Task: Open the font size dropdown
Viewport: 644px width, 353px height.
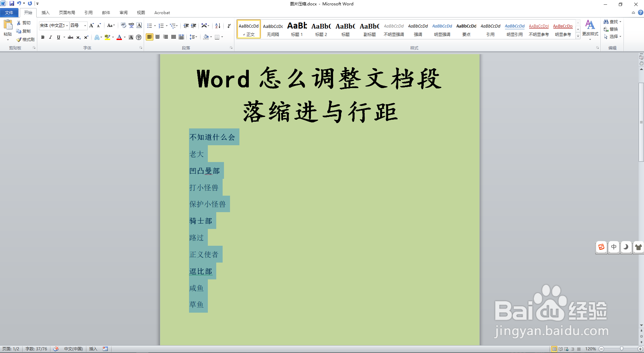Action: click(x=85, y=26)
